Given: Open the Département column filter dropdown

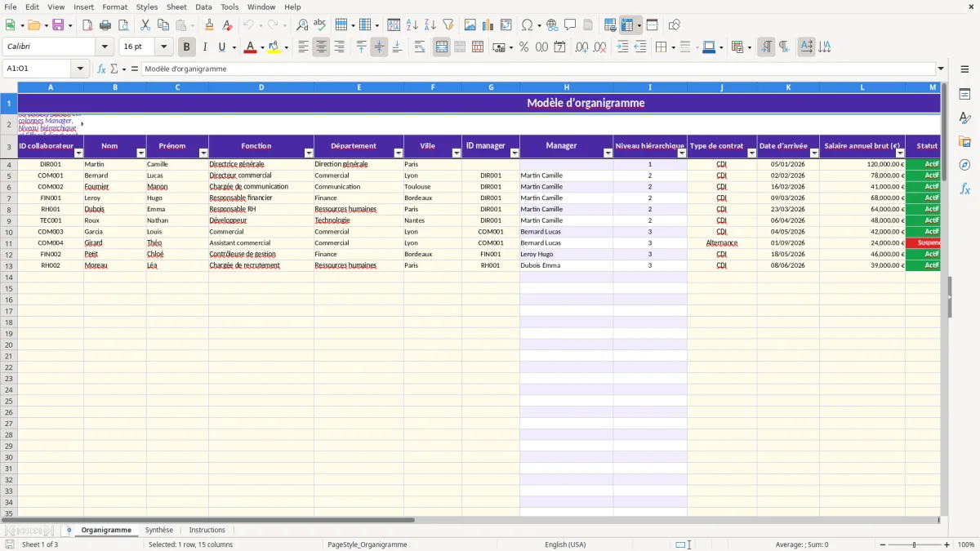Looking at the screenshot, I should coord(399,153).
